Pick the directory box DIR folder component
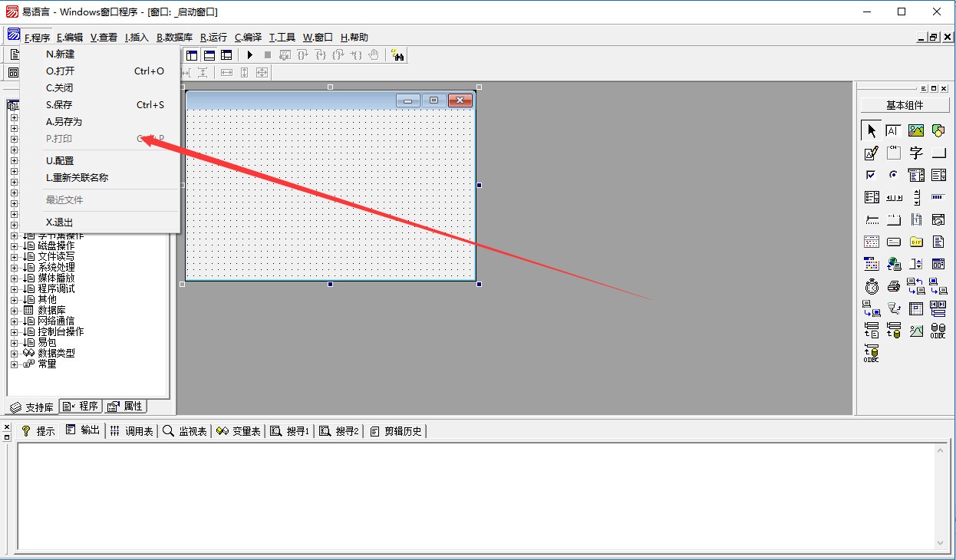This screenshot has width=956, height=560. [x=916, y=242]
